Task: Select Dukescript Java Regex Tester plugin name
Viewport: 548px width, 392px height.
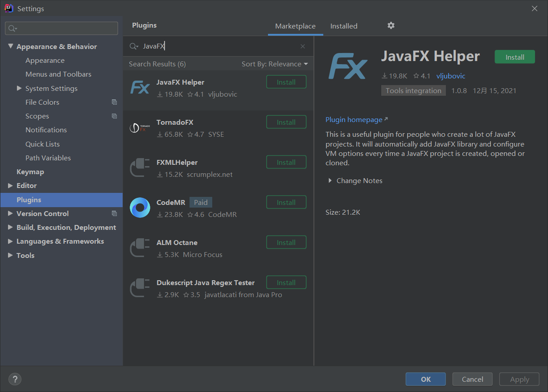Action: (x=206, y=282)
